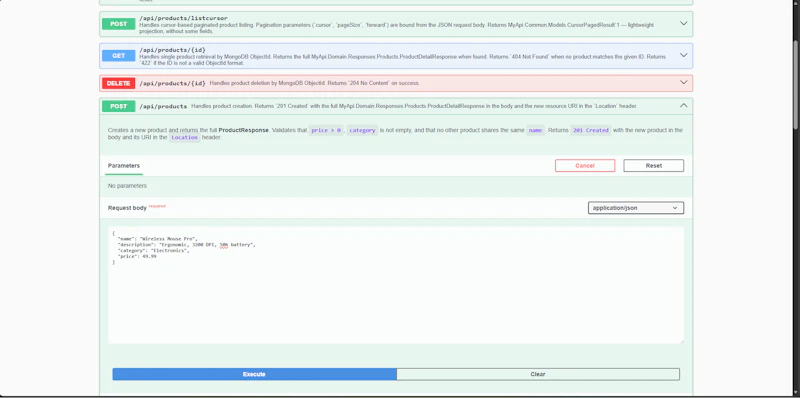The height and width of the screenshot is (398, 800).
Task: Click the /api/products path in expanded section
Action: [163, 106]
